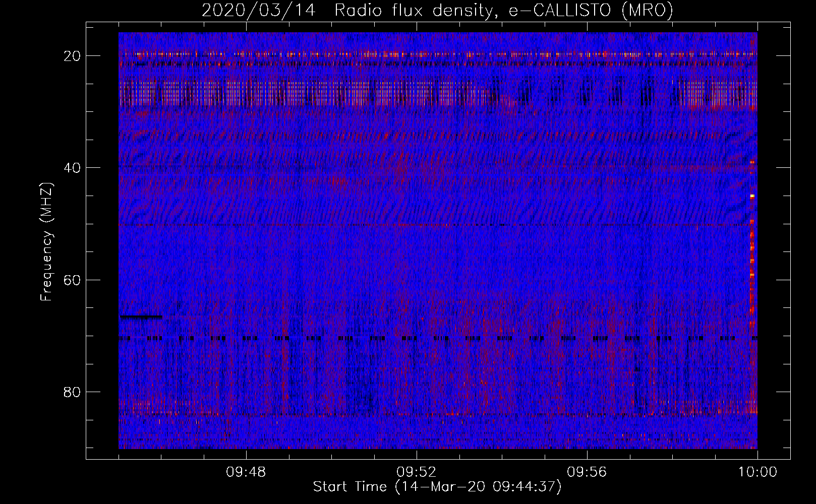Click the "09:48" time tick label
This screenshot has height=504, width=816.
[246, 472]
